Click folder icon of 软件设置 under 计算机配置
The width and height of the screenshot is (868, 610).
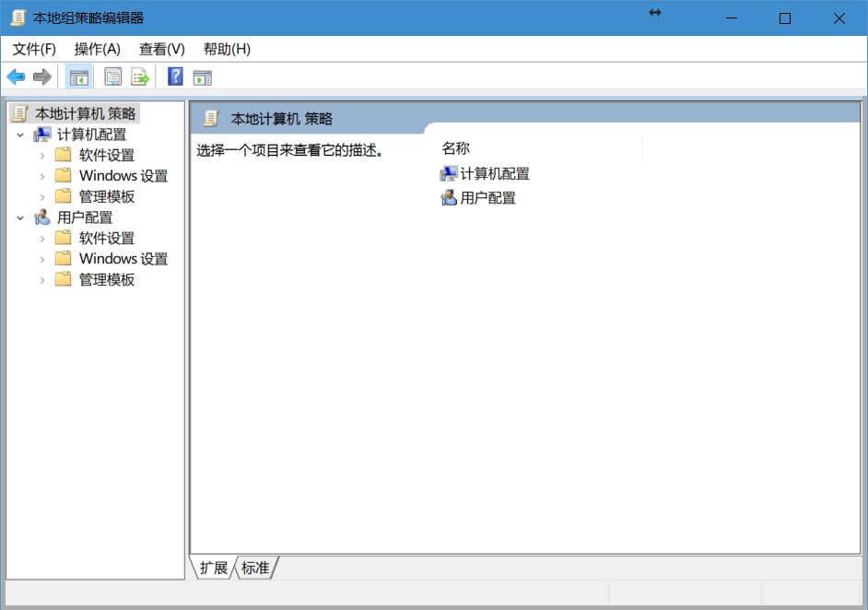click(63, 155)
